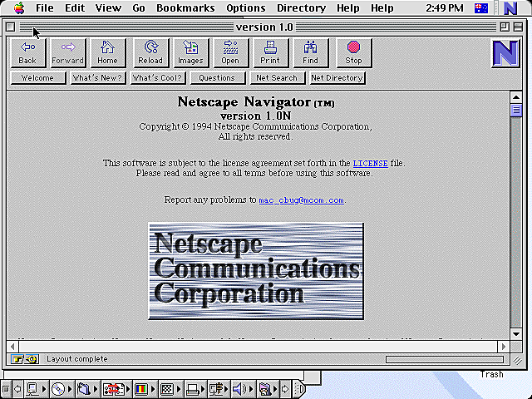Open the Options menu

[x=246, y=7]
